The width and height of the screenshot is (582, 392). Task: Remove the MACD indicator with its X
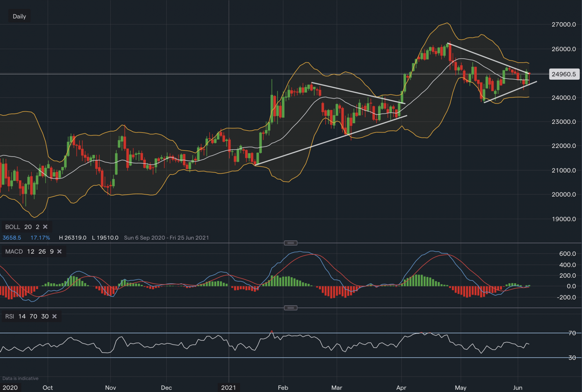(59, 252)
